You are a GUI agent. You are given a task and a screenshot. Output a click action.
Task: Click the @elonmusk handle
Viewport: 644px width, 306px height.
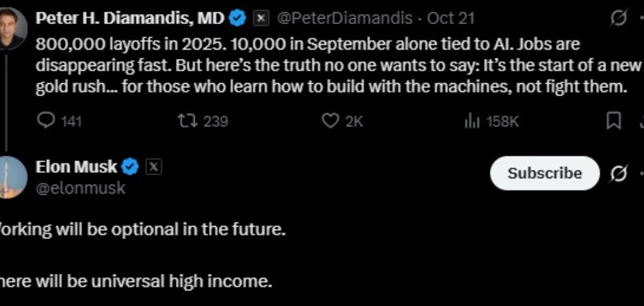click(x=80, y=188)
